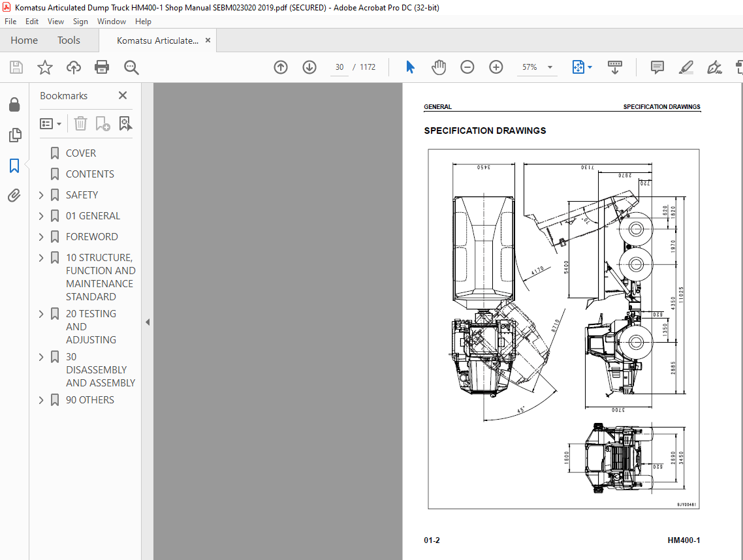Expand the FOREWORD bookmark
This screenshot has width=743, height=560.
pyautogui.click(x=41, y=237)
